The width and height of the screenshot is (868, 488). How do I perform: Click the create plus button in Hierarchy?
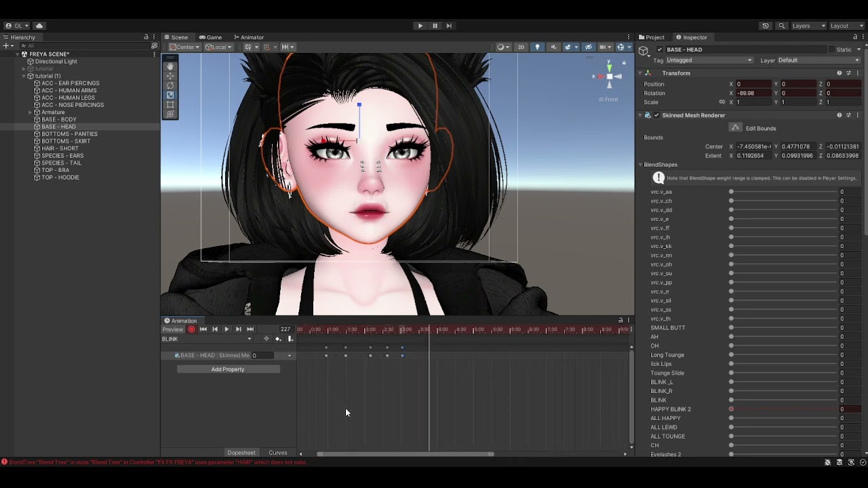(7, 45)
